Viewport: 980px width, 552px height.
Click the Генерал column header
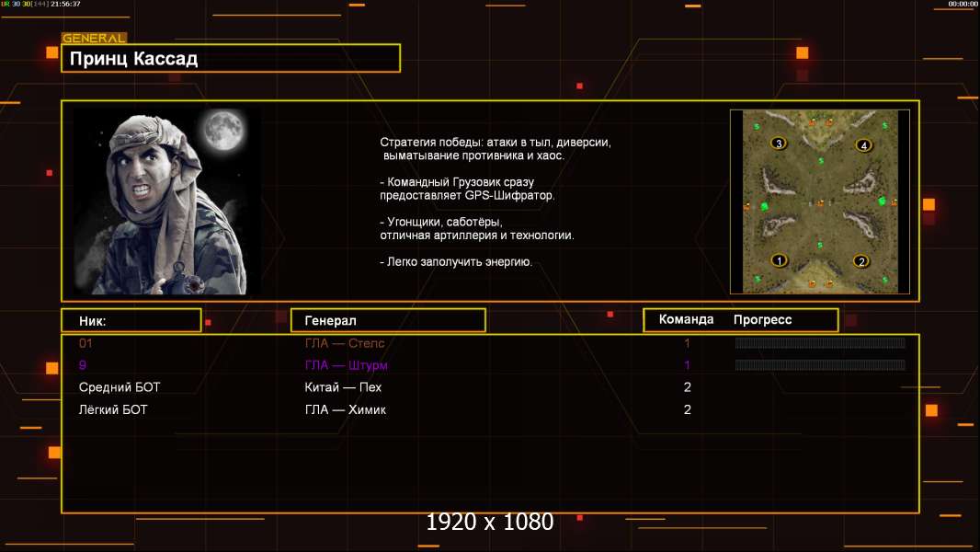coord(388,321)
